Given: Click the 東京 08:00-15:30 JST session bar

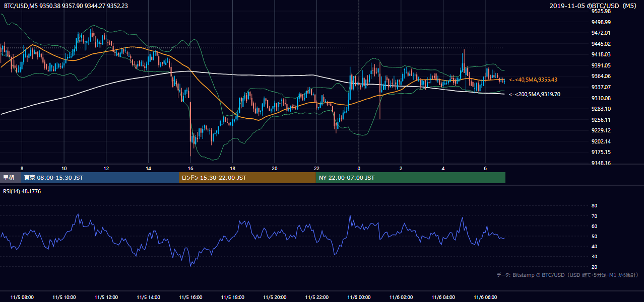Looking at the screenshot, I should click(100, 178).
